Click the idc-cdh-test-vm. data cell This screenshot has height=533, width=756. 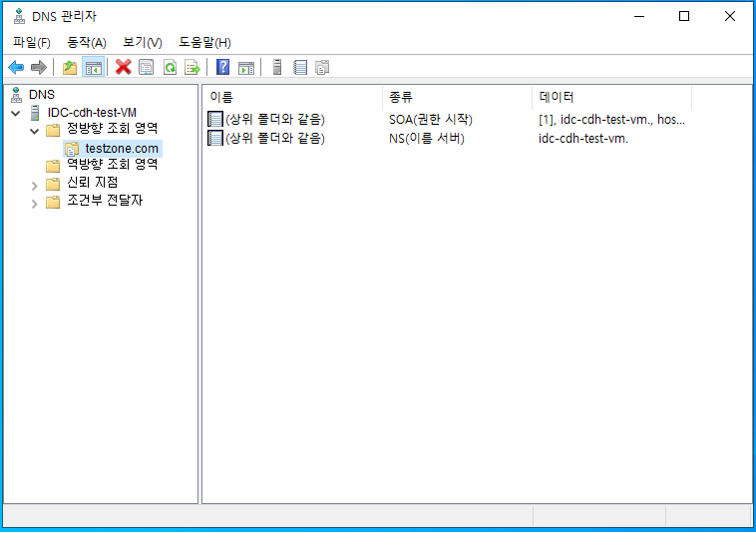pos(583,139)
